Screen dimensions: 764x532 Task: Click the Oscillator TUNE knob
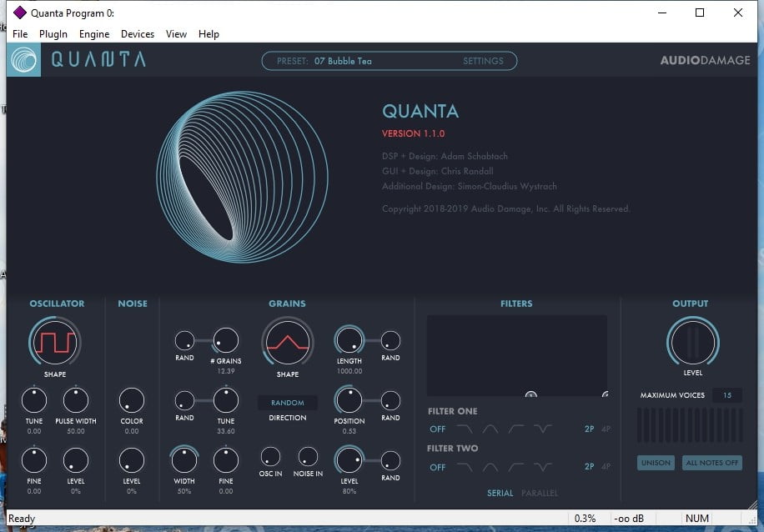(x=34, y=400)
